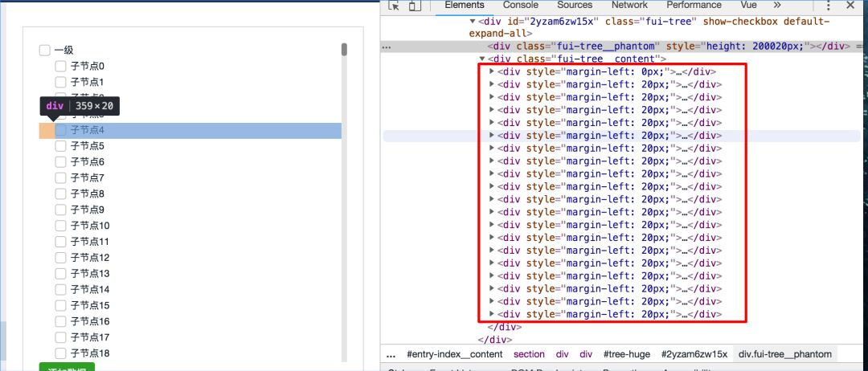
Task: Click the breadcrumb overflow ellipsis at bottom
Action: click(391, 355)
